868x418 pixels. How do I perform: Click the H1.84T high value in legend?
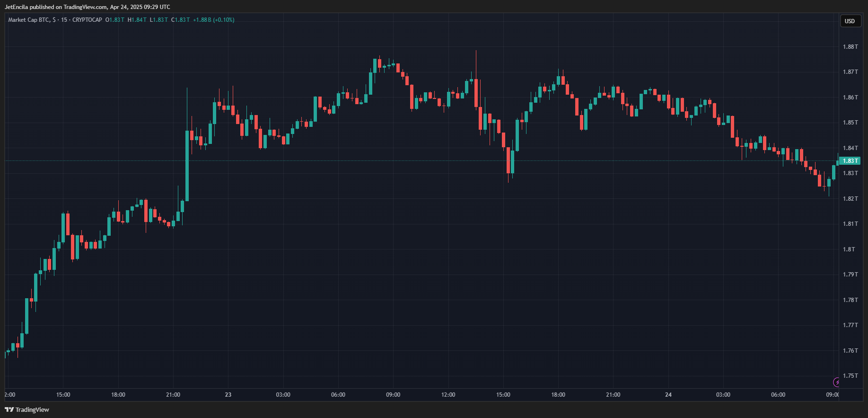click(137, 20)
